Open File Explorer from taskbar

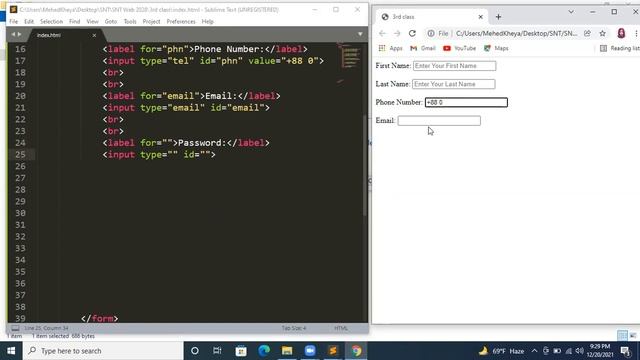pyautogui.click(x=287, y=351)
